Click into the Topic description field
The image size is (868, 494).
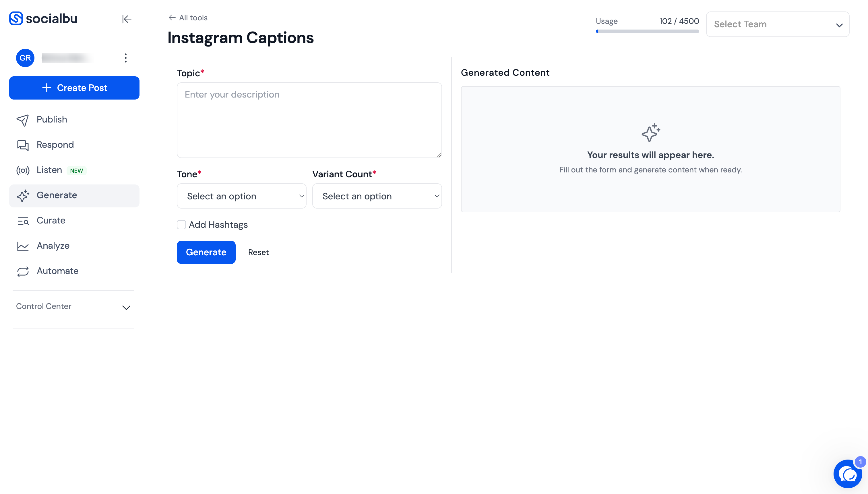pos(309,120)
